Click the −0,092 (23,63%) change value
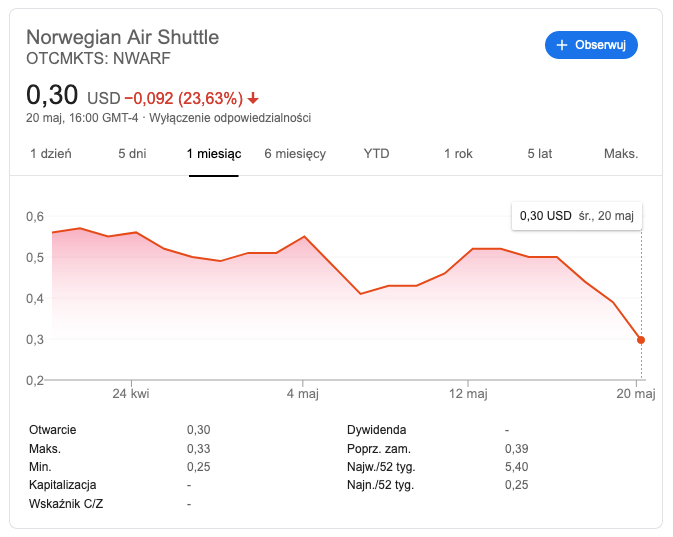673x537 pixels. click(184, 98)
